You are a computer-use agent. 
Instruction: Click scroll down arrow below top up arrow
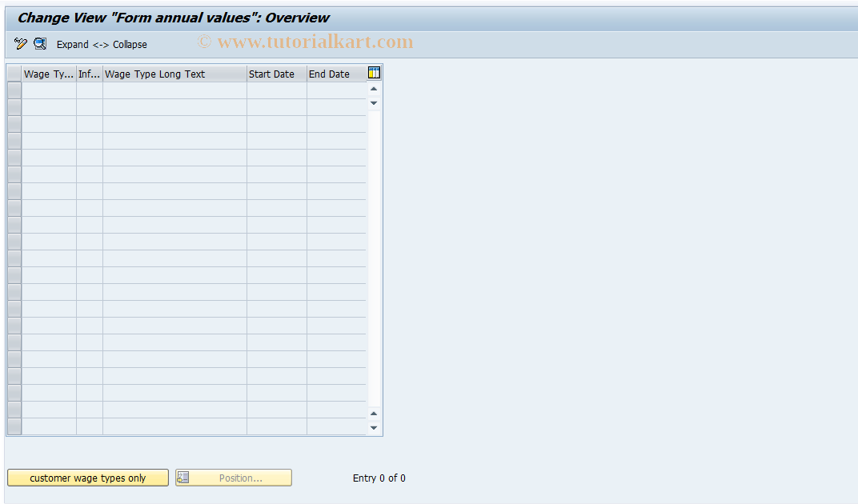[374, 103]
